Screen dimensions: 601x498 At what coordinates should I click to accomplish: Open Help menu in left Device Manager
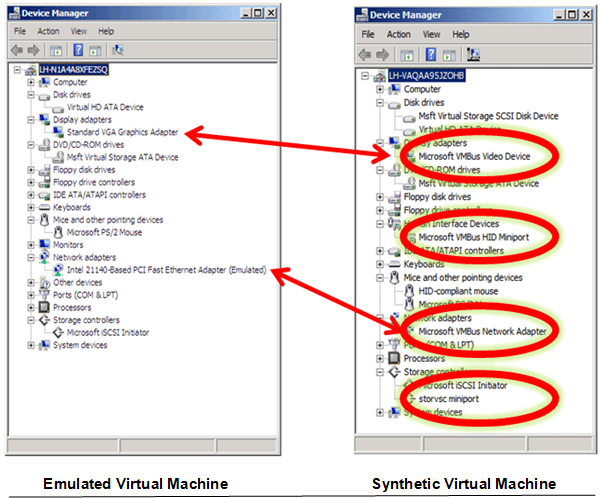pyautogui.click(x=106, y=31)
